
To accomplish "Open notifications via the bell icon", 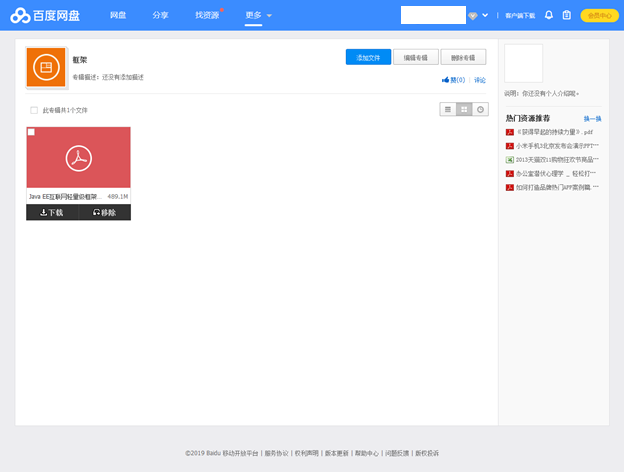I will pyautogui.click(x=549, y=15).
